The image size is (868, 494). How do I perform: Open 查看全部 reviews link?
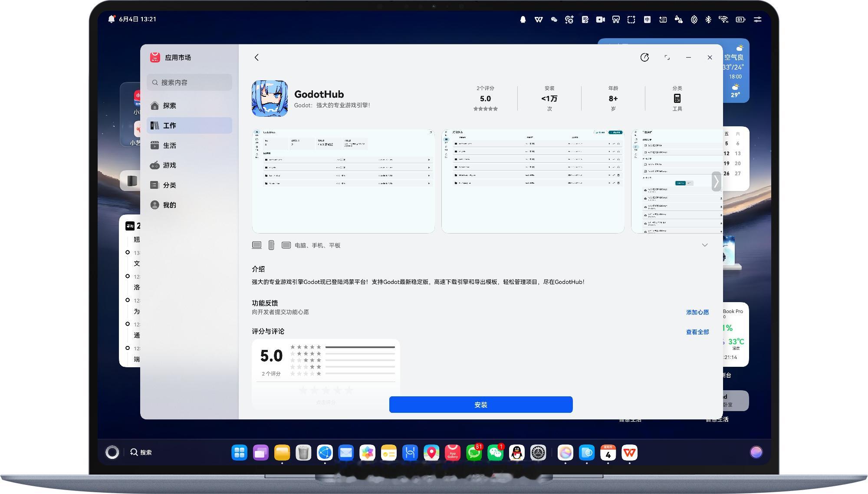697,332
